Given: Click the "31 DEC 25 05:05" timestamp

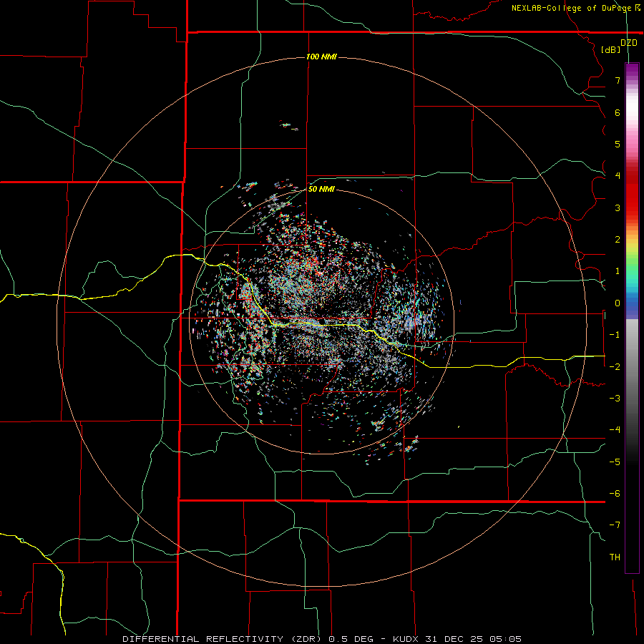Looking at the screenshot, I should [473, 639].
